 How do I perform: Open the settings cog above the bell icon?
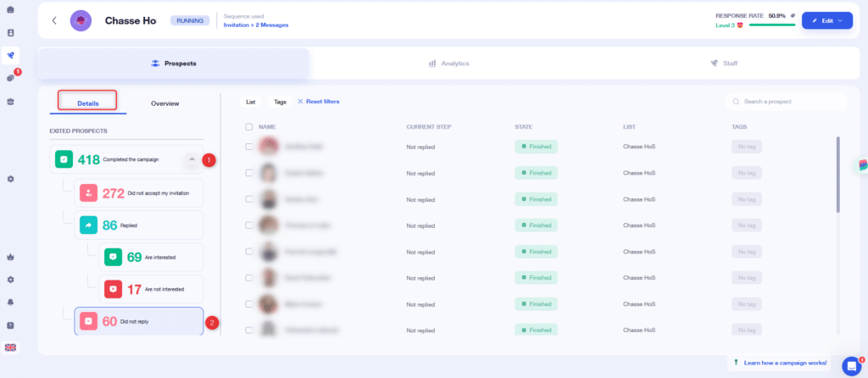[10, 280]
